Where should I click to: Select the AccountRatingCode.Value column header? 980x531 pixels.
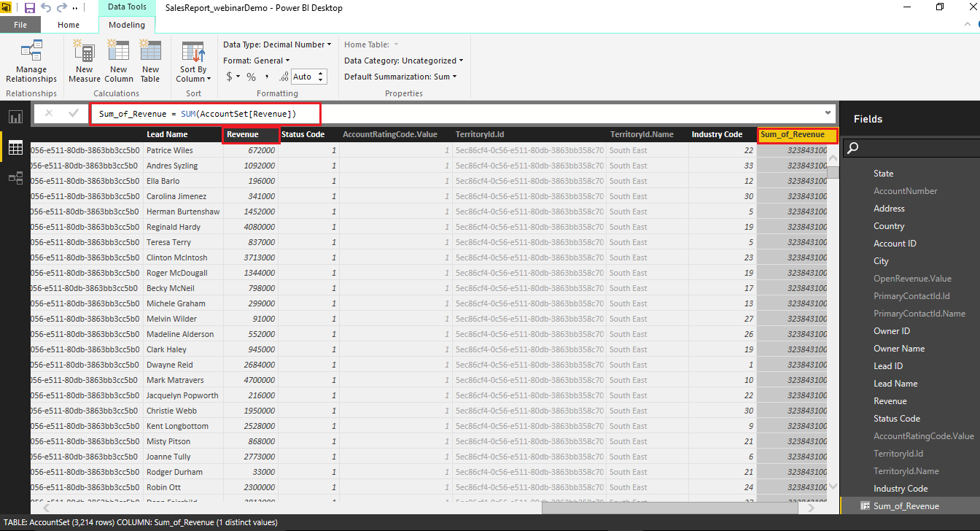click(x=396, y=134)
